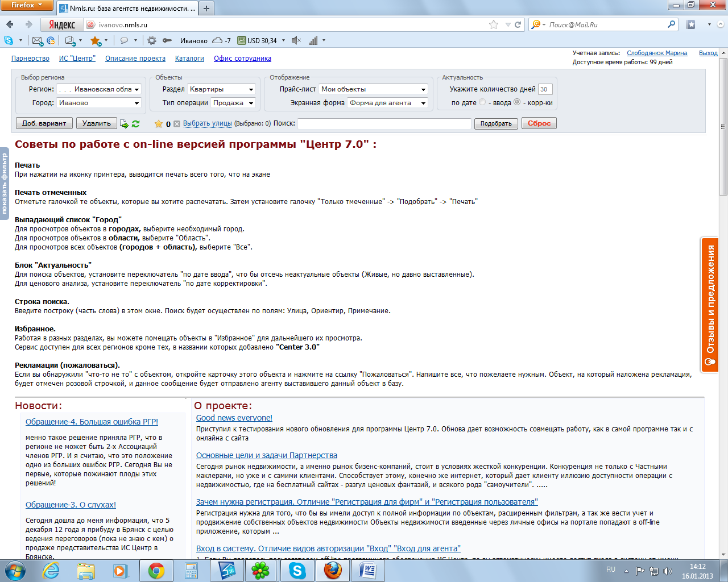Open the Зачем нужна регистрация link
728x582 pixels.
[367, 502]
